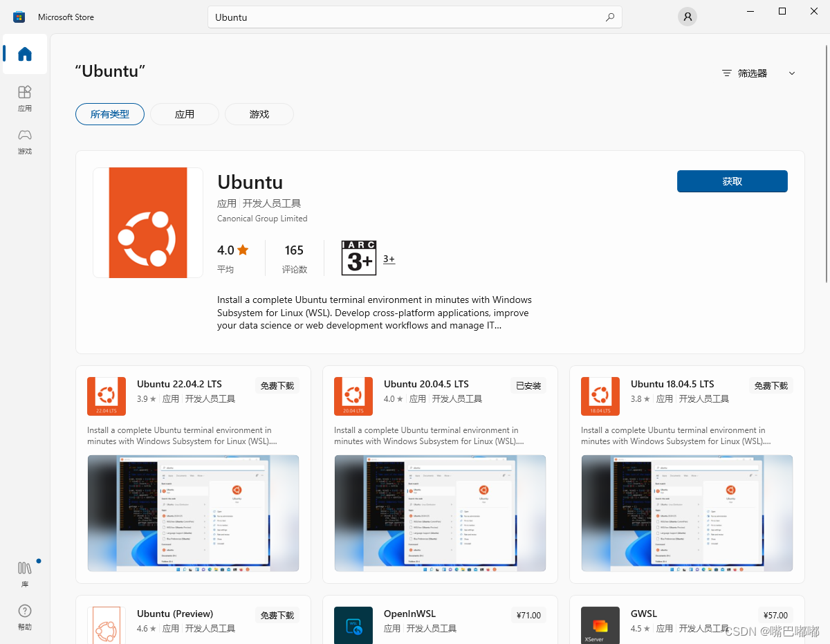Click the search magnifier icon
Viewport: 830px width, 644px height.
point(609,17)
